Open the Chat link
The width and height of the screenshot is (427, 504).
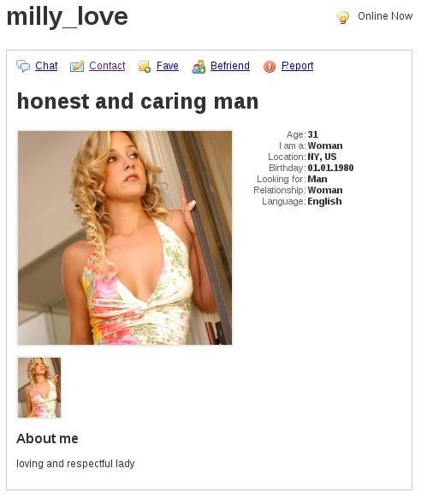tap(46, 66)
